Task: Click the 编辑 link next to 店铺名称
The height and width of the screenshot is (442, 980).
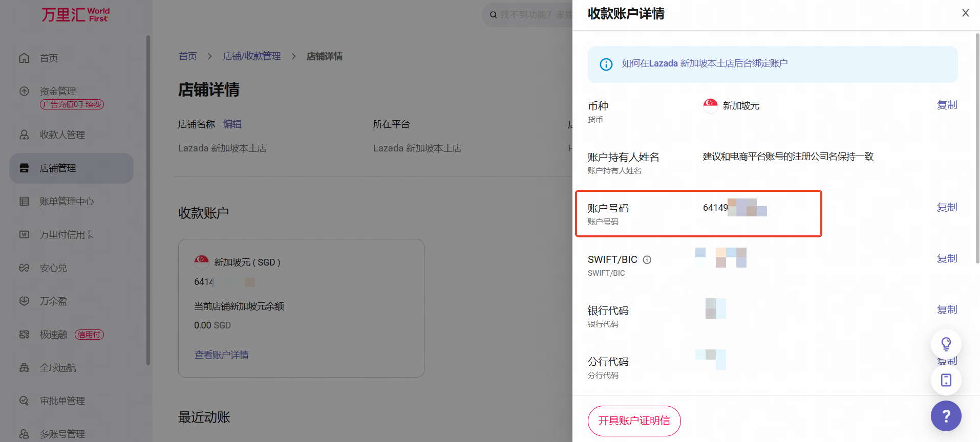Action: pyautogui.click(x=232, y=124)
